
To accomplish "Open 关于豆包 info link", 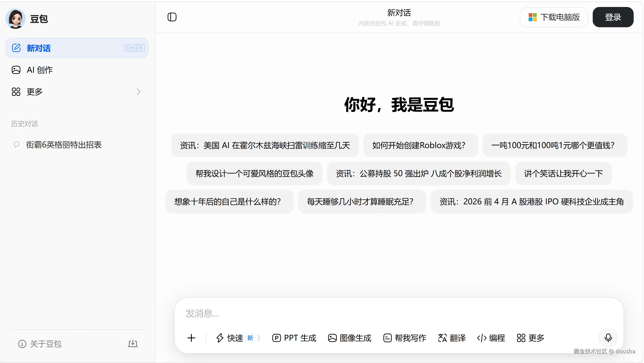I will point(40,344).
